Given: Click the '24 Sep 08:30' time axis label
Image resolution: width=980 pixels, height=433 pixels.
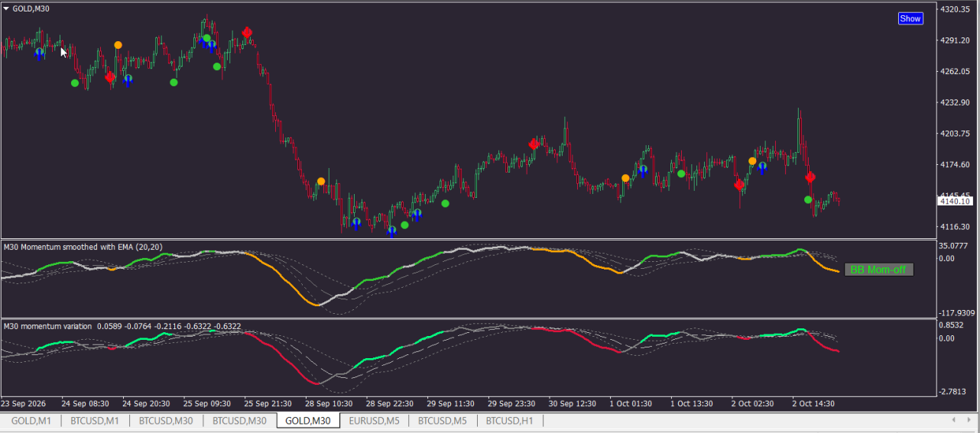Looking at the screenshot, I should click(x=86, y=404).
